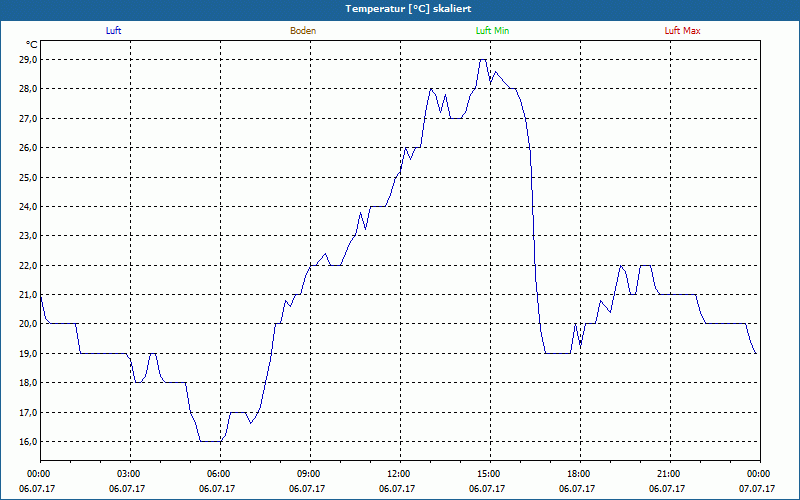This screenshot has height=500, width=800.
Task: Click the 25,0 y-axis value
Action: [x=29, y=177]
